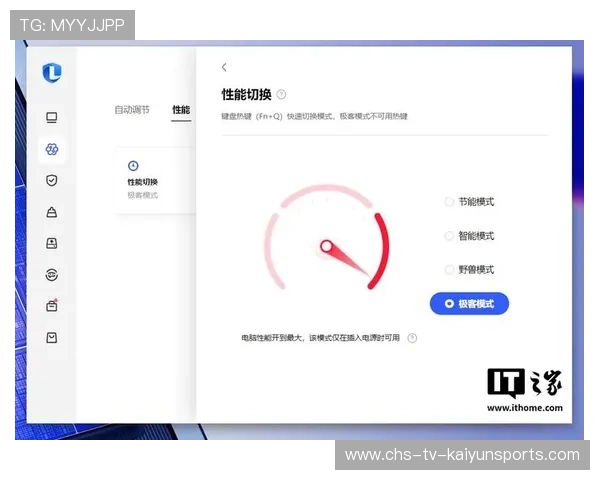Go back using the left chevron
This screenshot has width=600, height=480.
[x=224, y=67]
